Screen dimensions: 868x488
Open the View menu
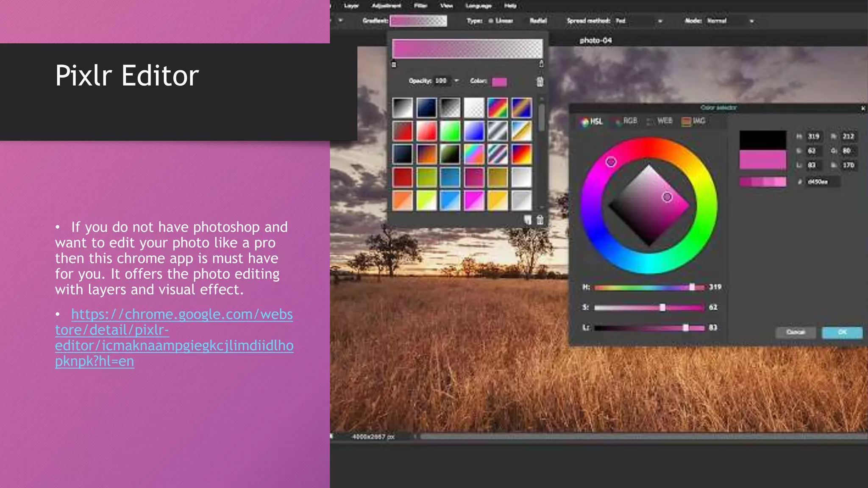pyautogui.click(x=446, y=6)
